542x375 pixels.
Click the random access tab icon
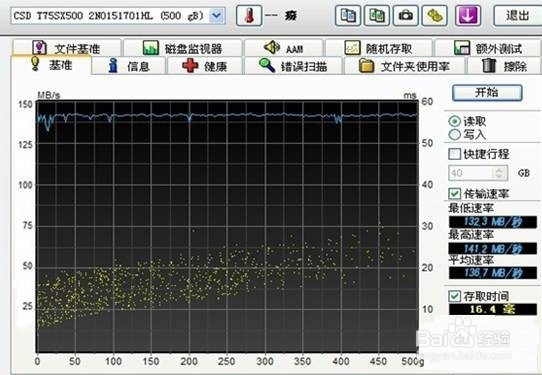click(353, 48)
